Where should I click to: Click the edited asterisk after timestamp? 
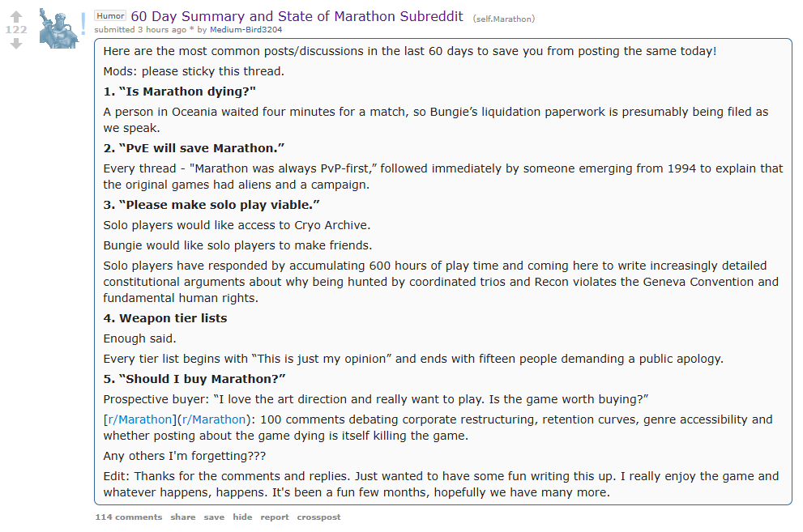coord(191,30)
